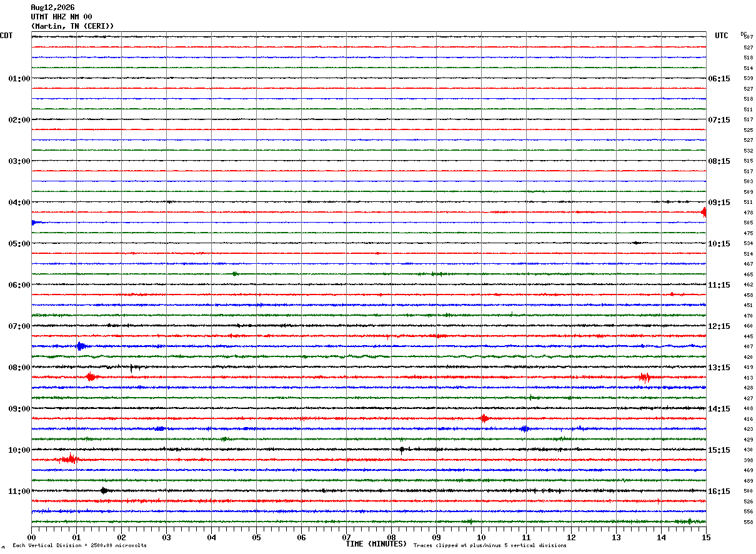Click the vertical division microvolts note

coord(80,546)
